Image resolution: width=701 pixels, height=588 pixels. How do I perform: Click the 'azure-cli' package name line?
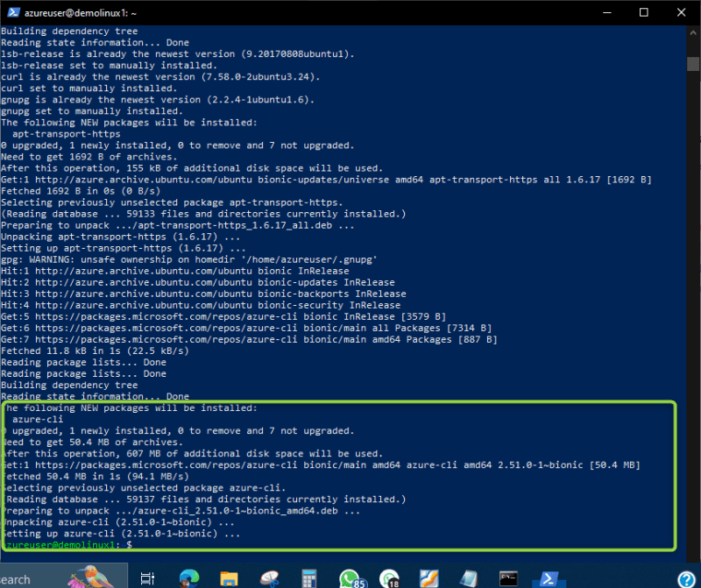pos(38,420)
